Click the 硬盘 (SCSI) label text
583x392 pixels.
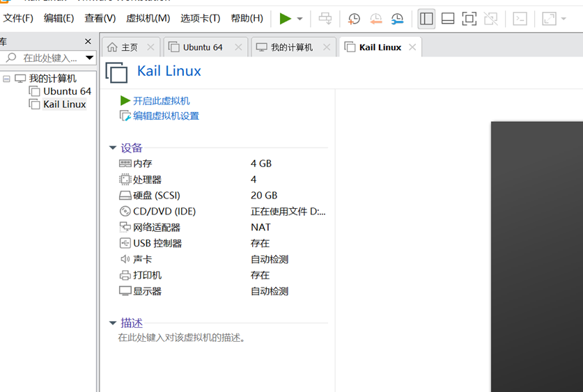tap(157, 196)
